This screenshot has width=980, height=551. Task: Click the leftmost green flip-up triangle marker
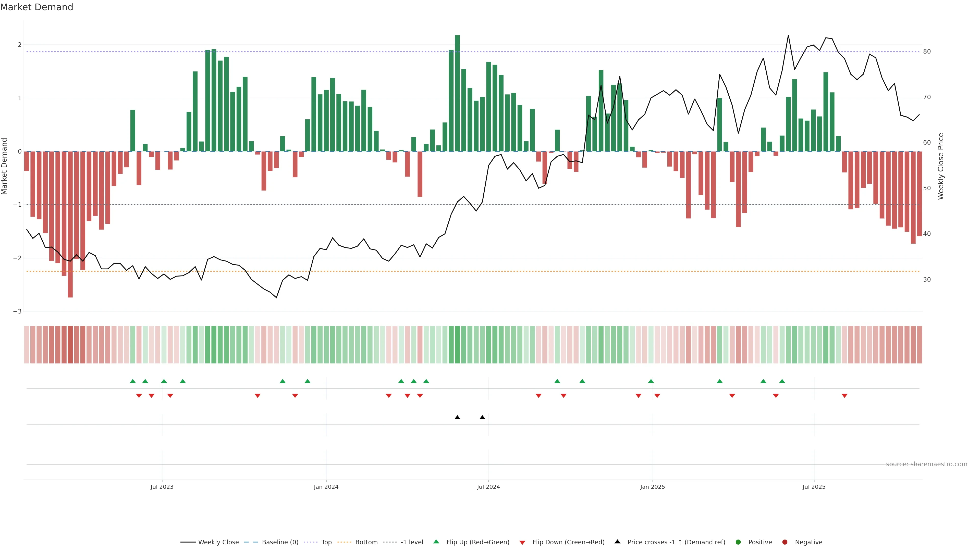point(133,381)
